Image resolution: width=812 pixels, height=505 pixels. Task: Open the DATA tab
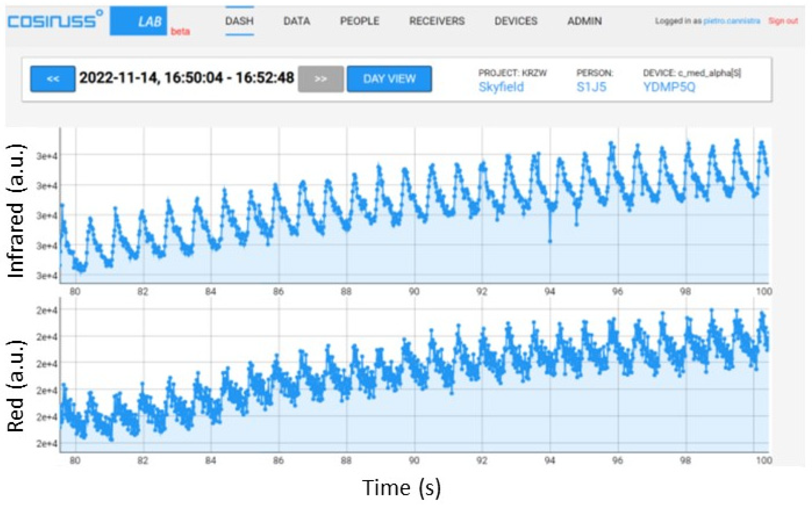pos(297,21)
